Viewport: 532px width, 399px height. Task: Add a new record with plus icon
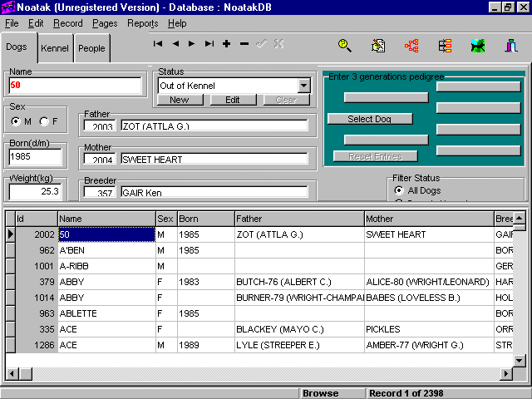pyautogui.click(x=227, y=43)
